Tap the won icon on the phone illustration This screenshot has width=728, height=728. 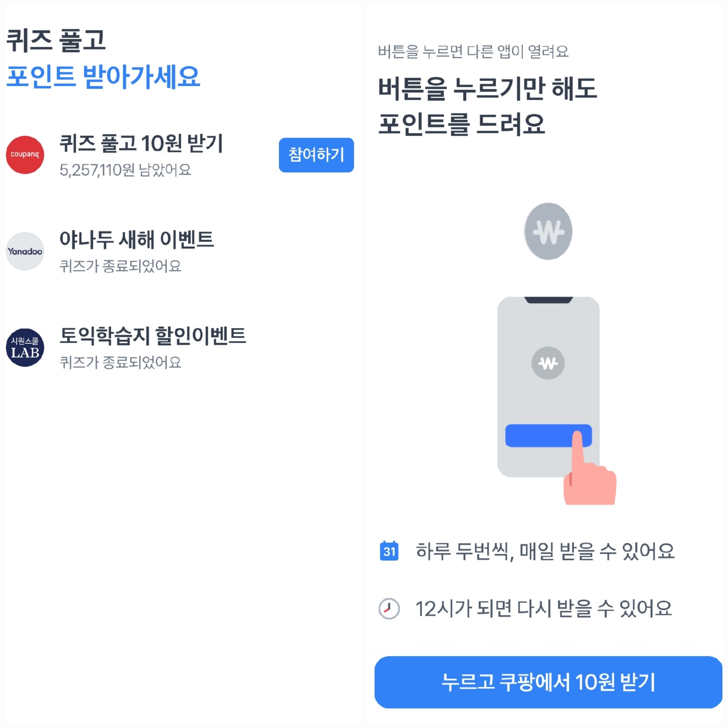click(x=548, y=363)
